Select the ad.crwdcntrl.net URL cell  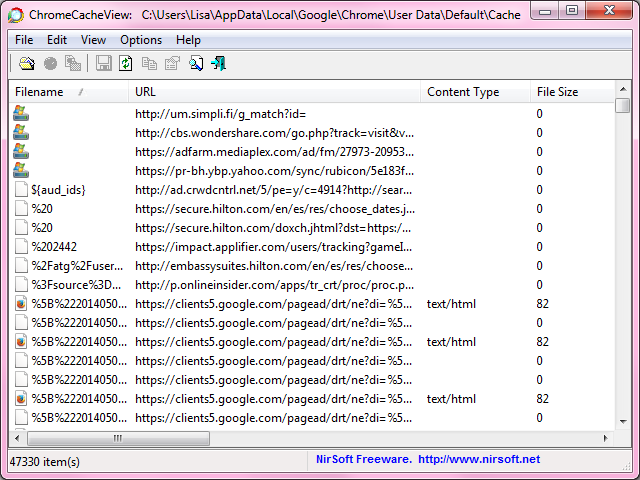click(273, 190)
